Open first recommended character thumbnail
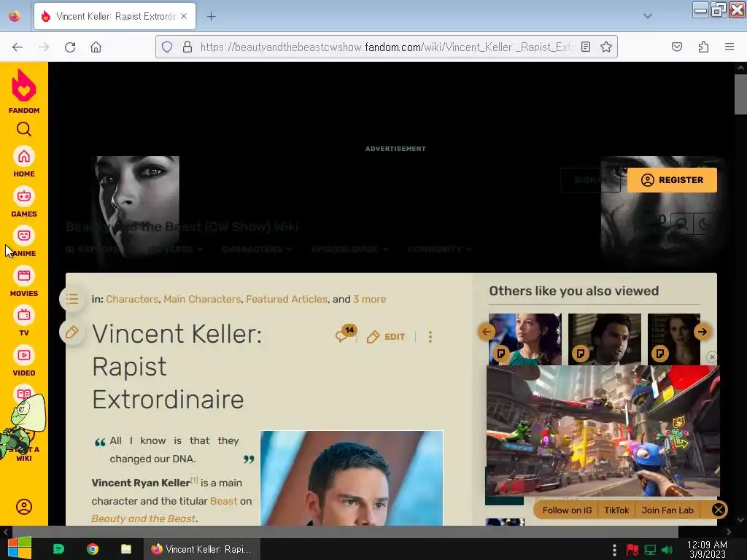Image resolution: width=747 pixels, height=560 pixels. coord(525,339)
